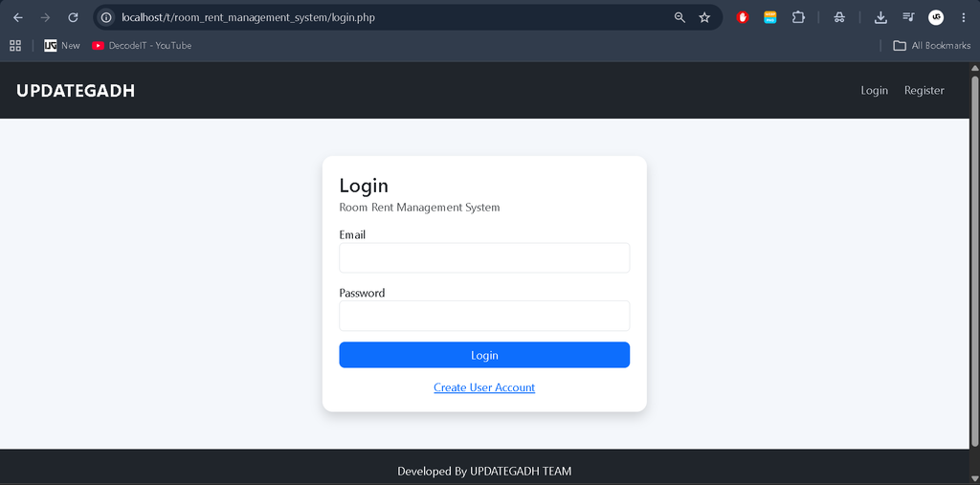Screen dimensions: 980x485
Task: Click the scrollbar down arrow
Action: click(974, 478)
